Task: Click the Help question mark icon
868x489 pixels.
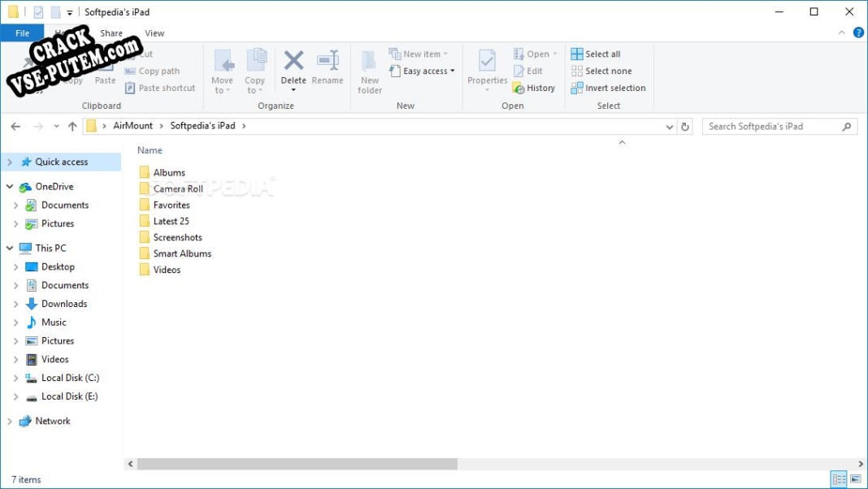Action: [x=858, y=32]
